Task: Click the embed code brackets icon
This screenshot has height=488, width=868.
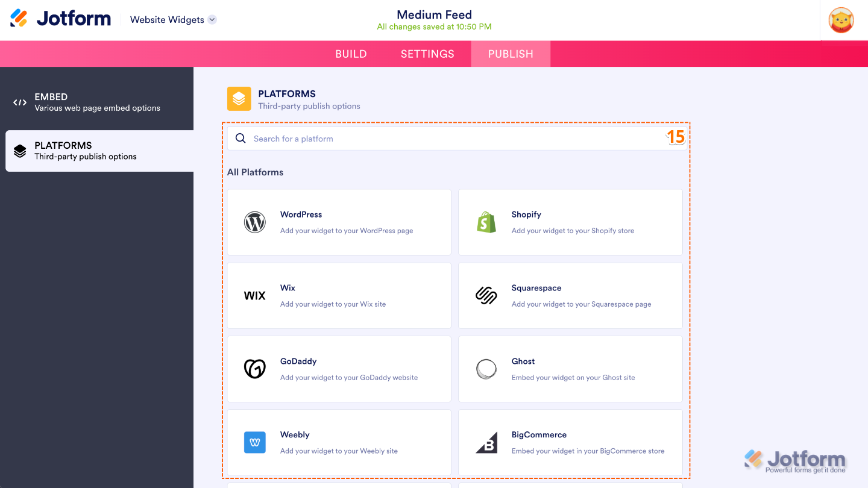Action: point(20,102)
